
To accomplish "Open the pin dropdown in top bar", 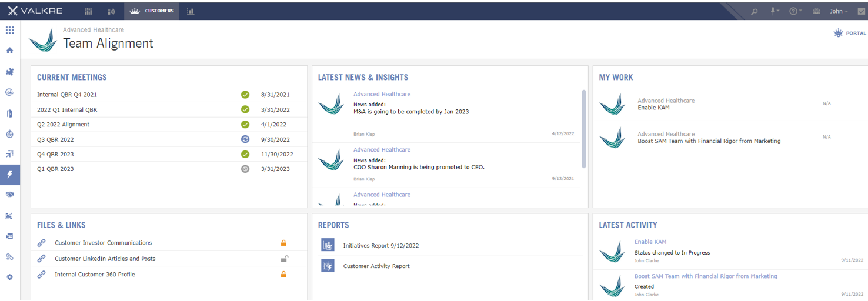I will [774, 11].
